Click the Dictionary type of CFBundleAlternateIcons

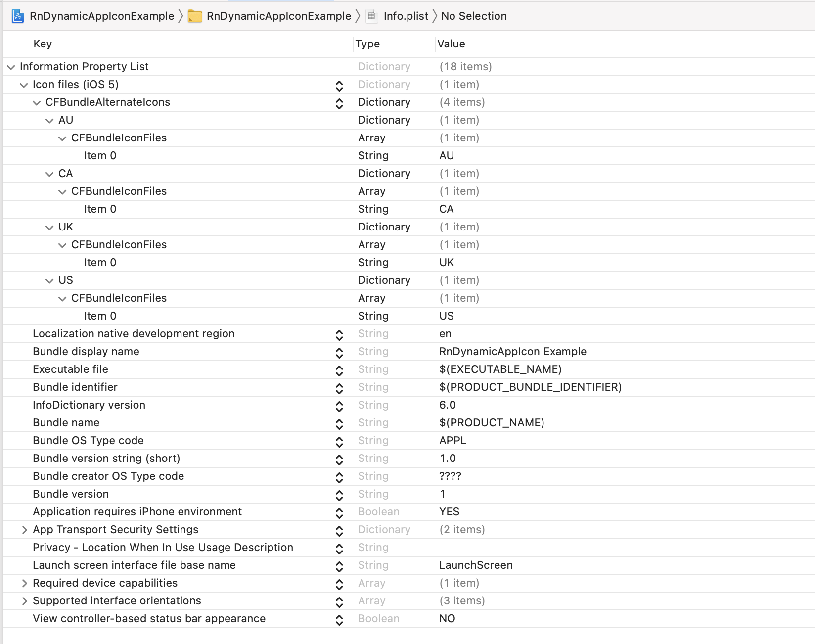point(384,102)
